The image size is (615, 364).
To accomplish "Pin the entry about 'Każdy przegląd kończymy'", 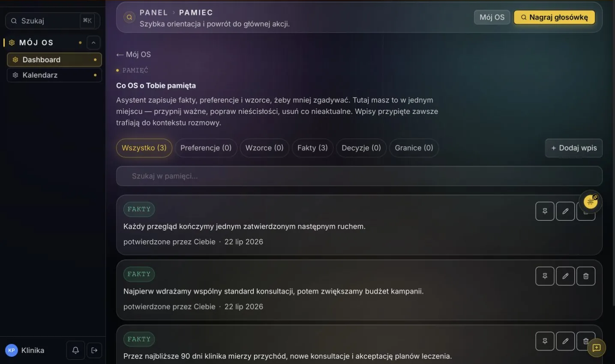I will pyautogui.click(x=545, y=211).
